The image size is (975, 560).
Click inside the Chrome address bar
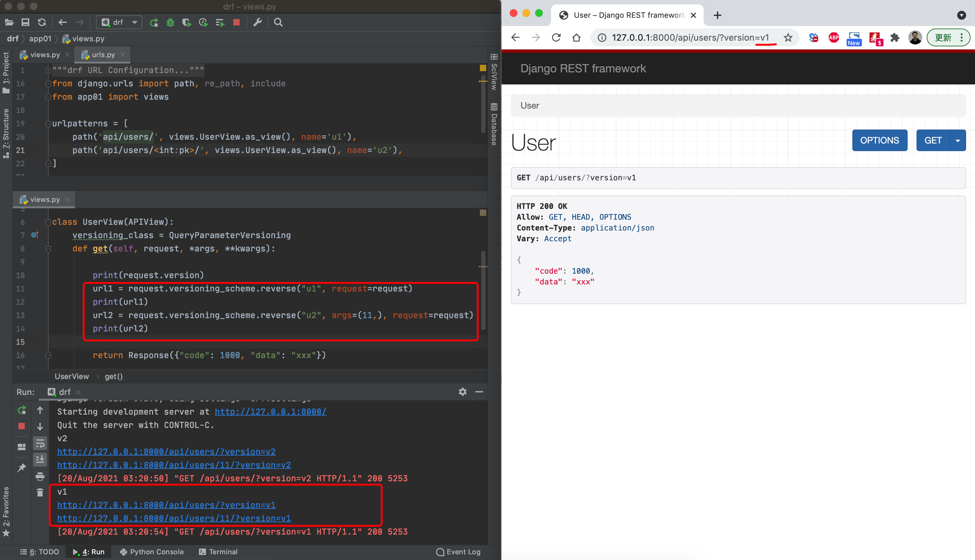[689, 37]
